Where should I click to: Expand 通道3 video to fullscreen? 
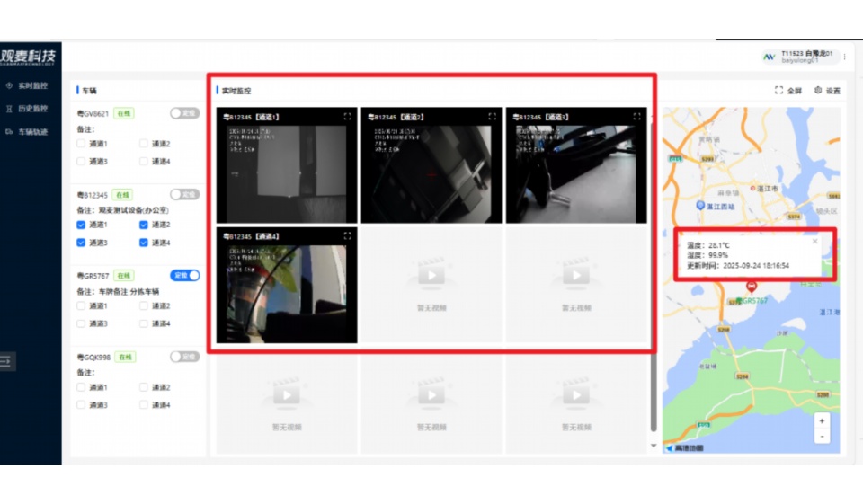(636, 117)
